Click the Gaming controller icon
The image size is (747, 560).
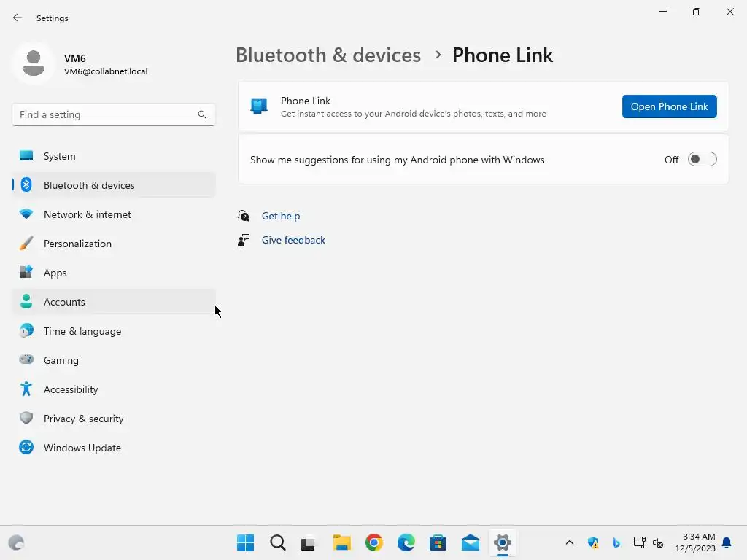26,359
